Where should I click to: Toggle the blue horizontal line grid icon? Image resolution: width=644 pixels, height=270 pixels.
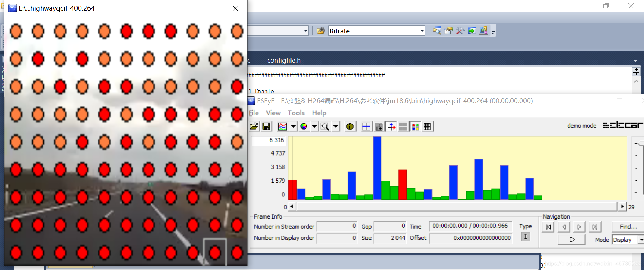click(367, 126)
